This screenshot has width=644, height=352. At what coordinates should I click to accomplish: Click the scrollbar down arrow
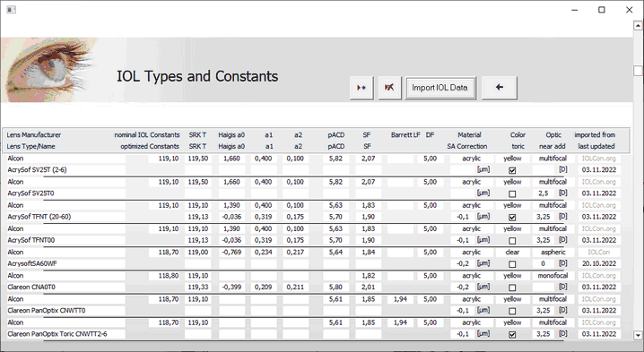638,335
